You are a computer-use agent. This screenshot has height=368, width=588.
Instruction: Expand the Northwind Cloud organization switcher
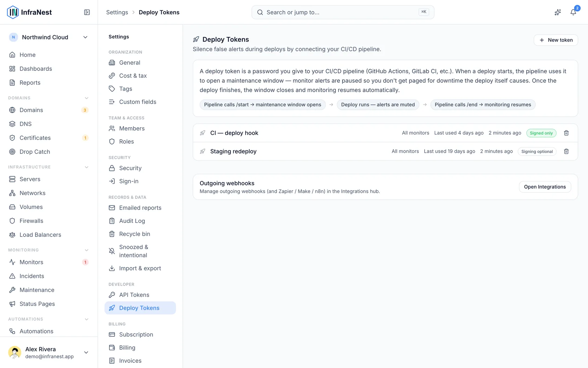tap(49, 37)
